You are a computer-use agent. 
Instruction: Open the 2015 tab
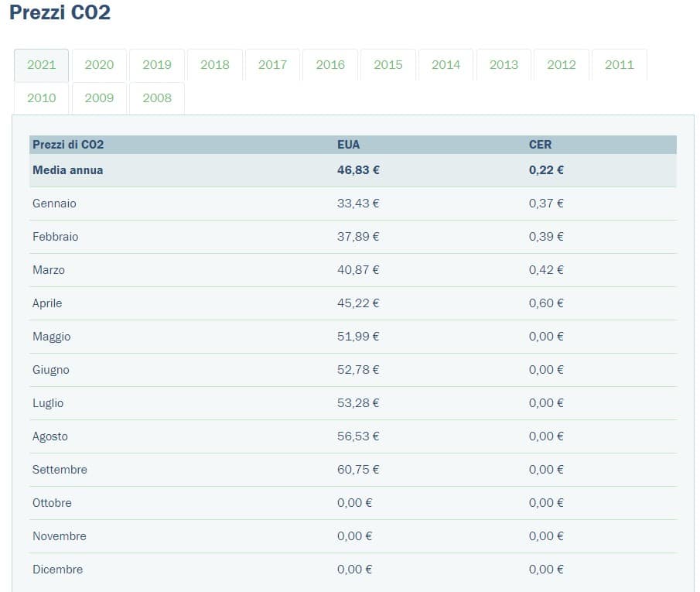coord(388,65)
